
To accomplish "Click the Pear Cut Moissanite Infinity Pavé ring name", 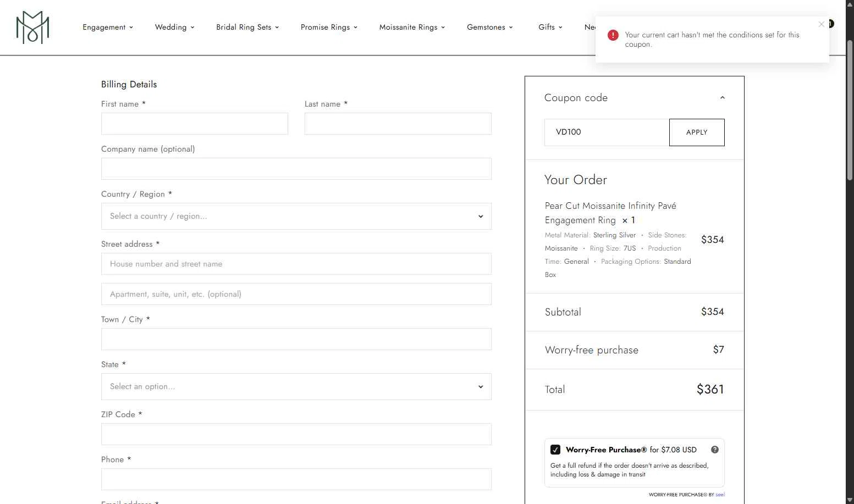I will point(610,213).
